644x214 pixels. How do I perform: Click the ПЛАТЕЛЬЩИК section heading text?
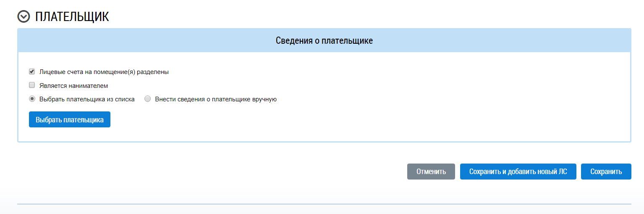(x=72, y=16)
